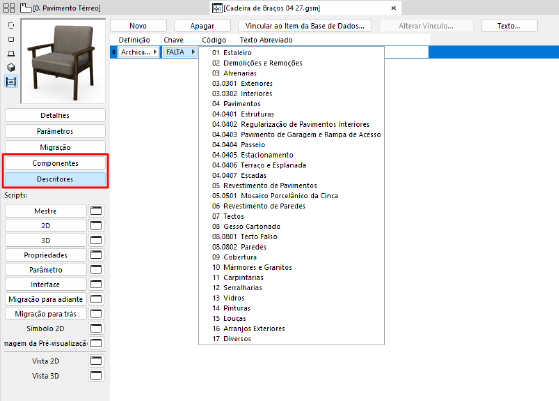Choose 17 Diversos from the list

291,339
